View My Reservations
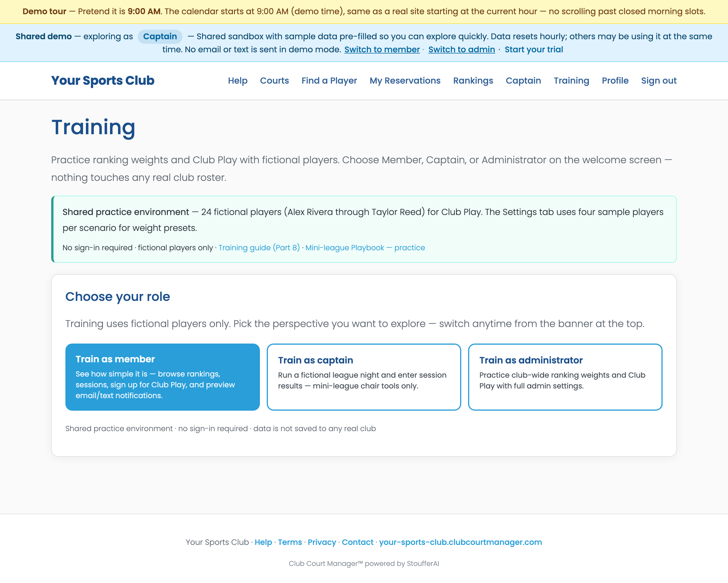 coord(405,80)
